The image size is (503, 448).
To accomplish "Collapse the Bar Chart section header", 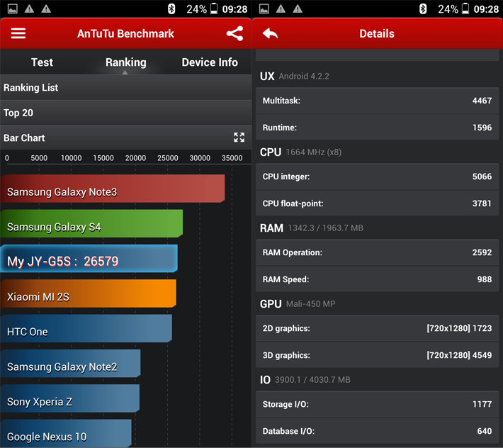I will [x=113, y=138].
